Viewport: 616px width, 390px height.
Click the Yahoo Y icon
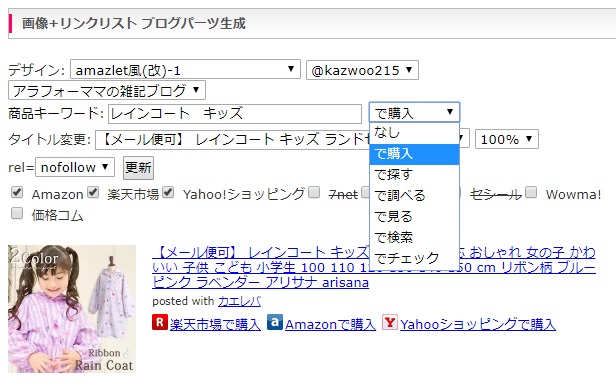390,322
